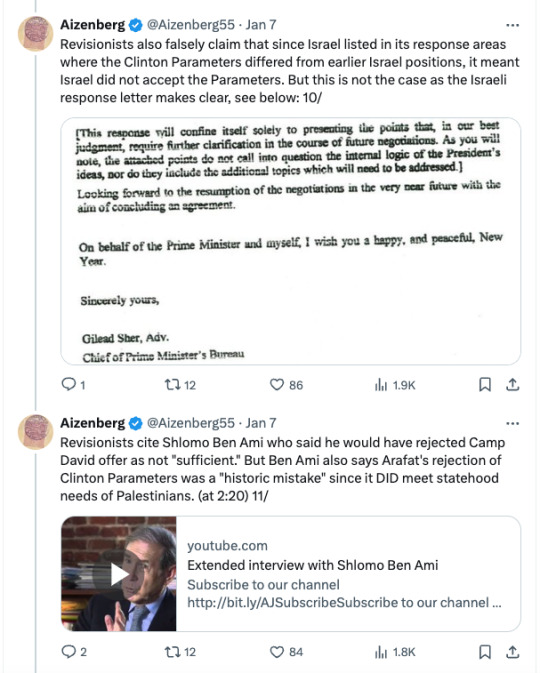Retweet the 11/ Ben Ami tweet
Screen dimensions: 540x673
[180, 652]
